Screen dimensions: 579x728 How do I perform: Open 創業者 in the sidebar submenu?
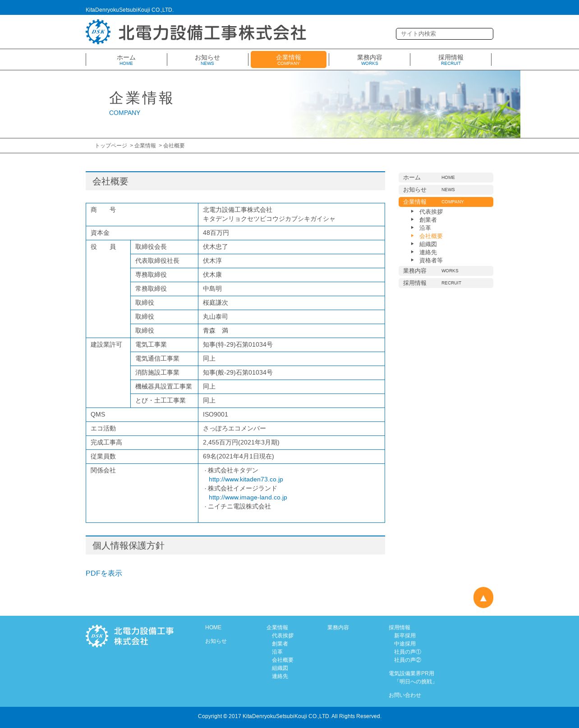tap(428, 220)
